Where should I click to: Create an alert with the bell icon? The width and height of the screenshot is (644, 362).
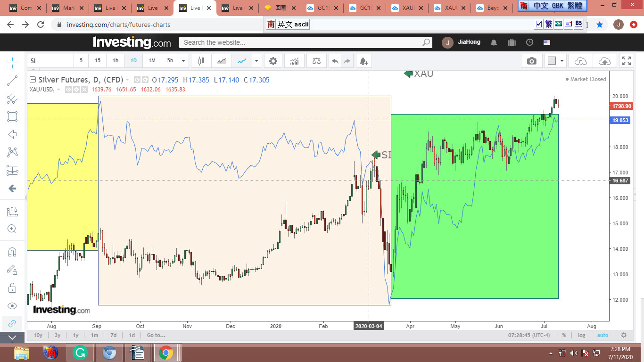(x=363, y=61)
